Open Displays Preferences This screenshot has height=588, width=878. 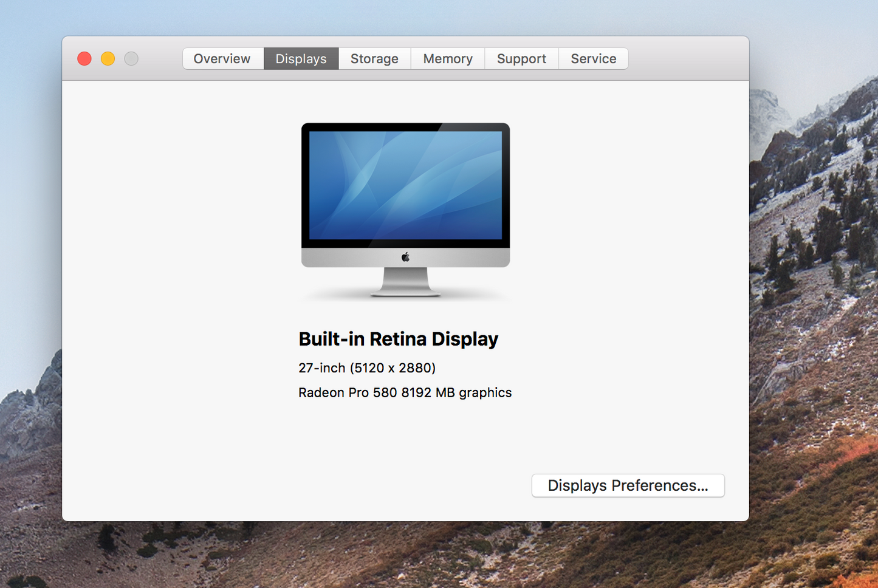628,485
